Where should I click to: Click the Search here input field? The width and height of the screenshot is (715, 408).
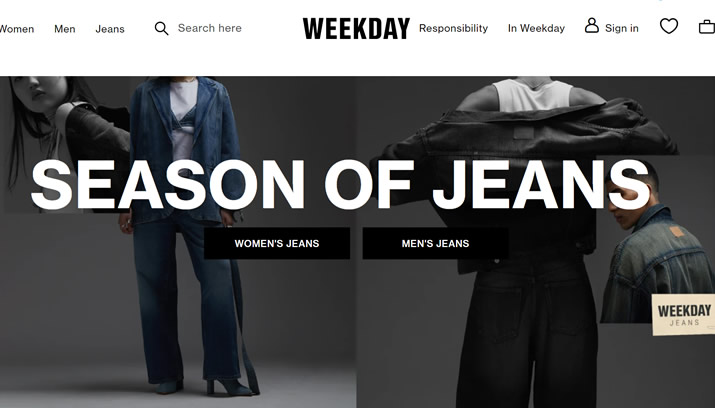(x=210, y=28)
